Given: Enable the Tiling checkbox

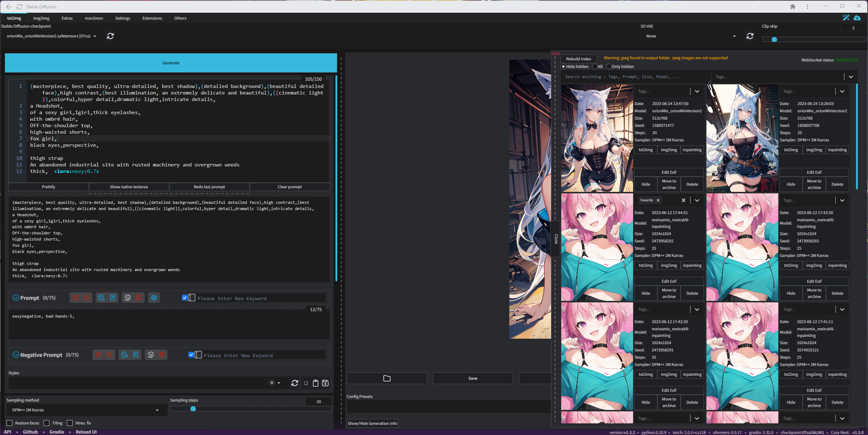Looking at the screenshot, I should pyautogui.click(x=46, y=423).
